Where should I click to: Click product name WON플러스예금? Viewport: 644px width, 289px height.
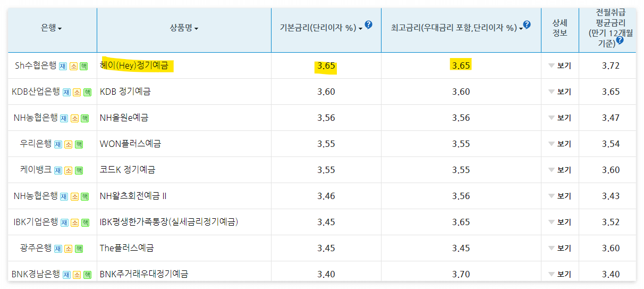131,144
